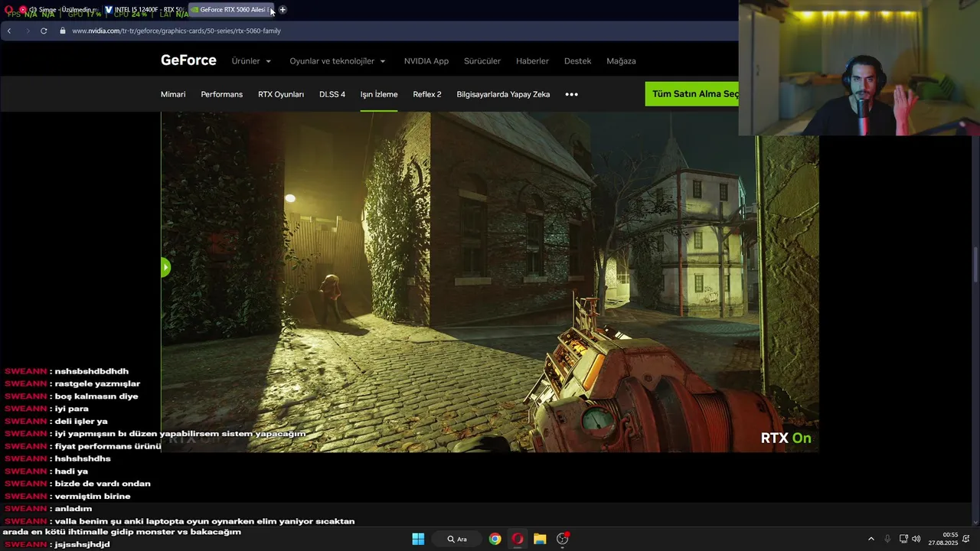Open File Explorer from the taskbar
The width and height of the screenshot is (980, 551).
[540, 539]
